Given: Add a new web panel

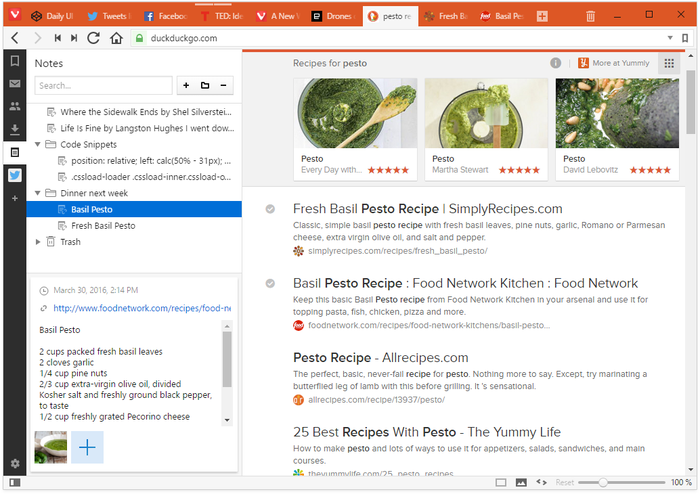Looking at the screenshot, I should (15, 198).
